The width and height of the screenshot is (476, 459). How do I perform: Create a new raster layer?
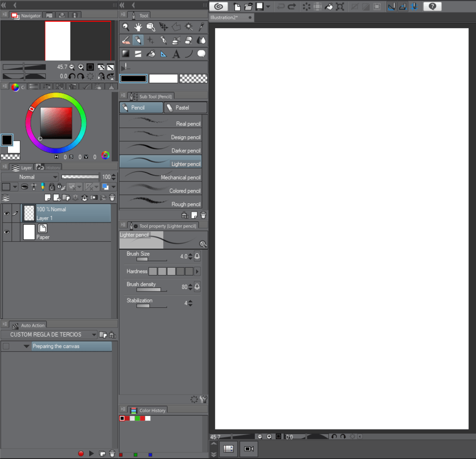[47, 197]
